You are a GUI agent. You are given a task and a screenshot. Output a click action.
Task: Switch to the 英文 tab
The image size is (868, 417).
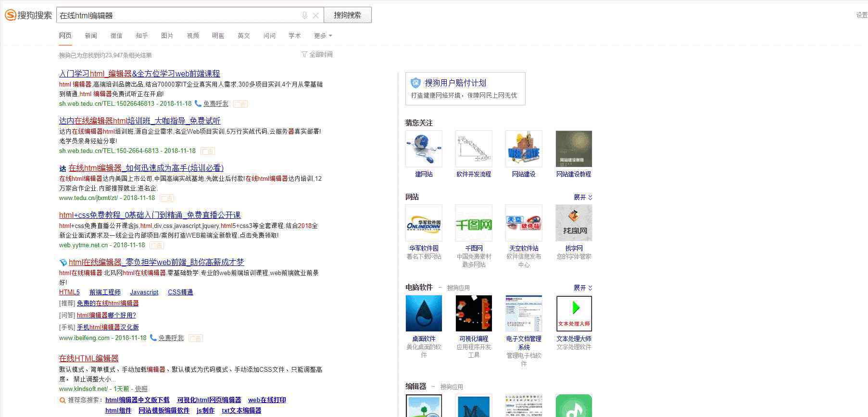(244, 36)
